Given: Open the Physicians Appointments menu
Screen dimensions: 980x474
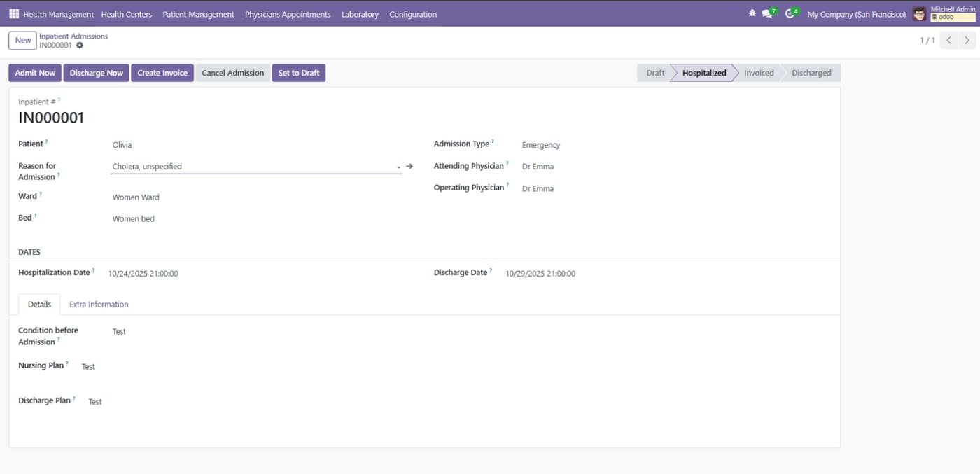Looking at the screenshot, I should click(288, 14).
